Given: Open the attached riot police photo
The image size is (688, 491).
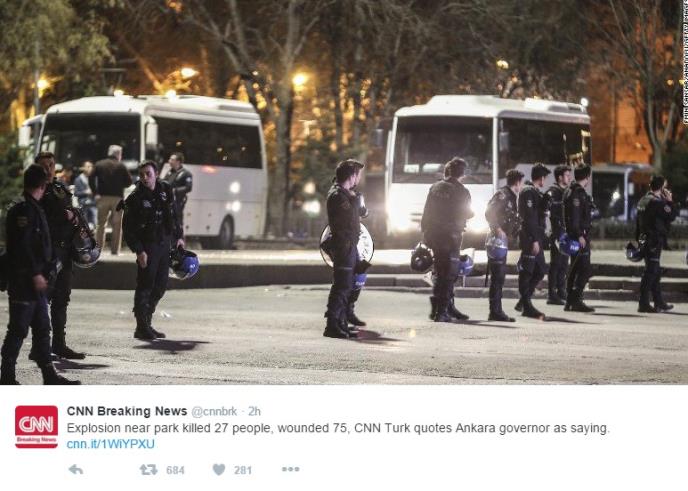Looking at the screenshot, I should click(x=344, y=192).
